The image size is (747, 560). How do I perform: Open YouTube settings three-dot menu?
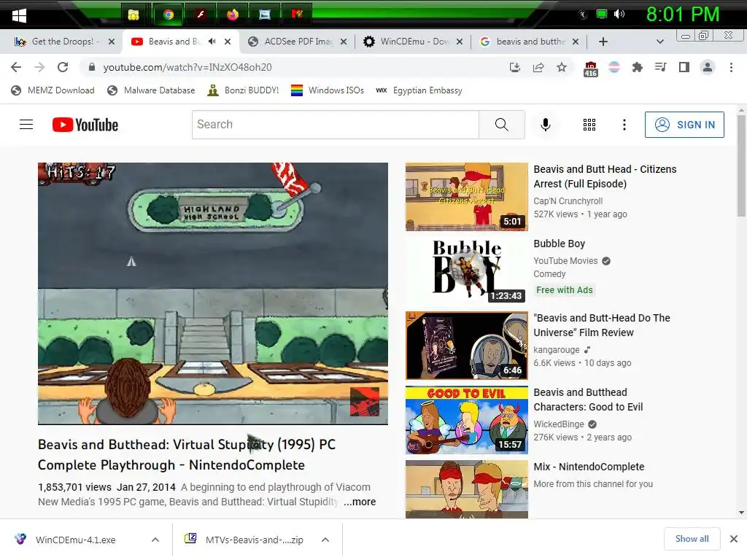coord(624,125)
